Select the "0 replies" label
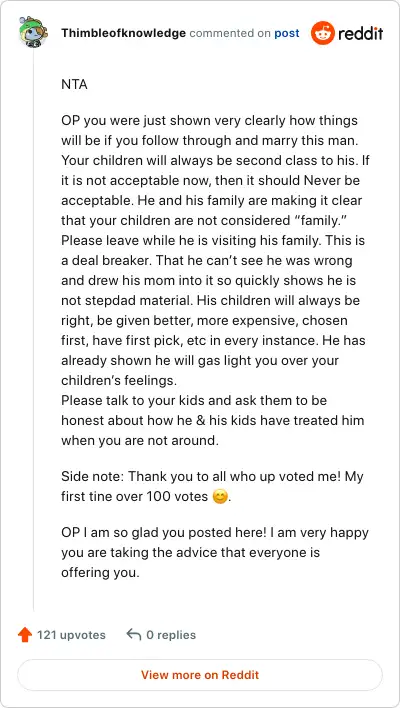Viewport: 400px width, 708px height. (171, 635)
